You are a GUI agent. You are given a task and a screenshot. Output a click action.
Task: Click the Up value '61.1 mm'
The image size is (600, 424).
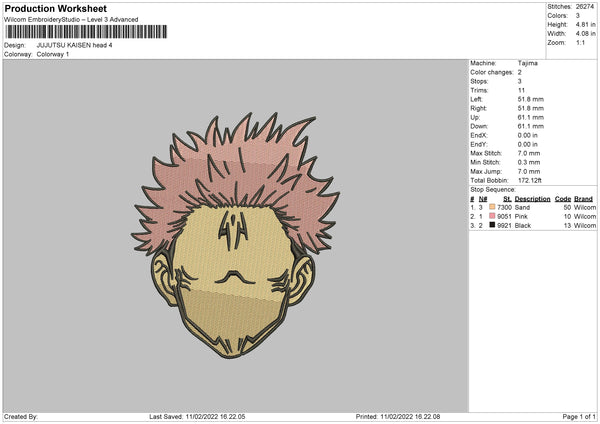point(531,117)
